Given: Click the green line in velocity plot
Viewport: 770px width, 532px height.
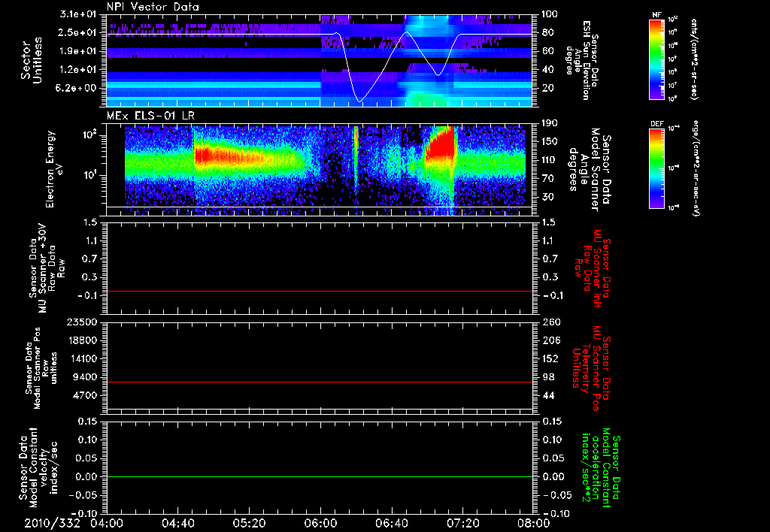Looking at the screenshot, I should click(x=319, y=476).
